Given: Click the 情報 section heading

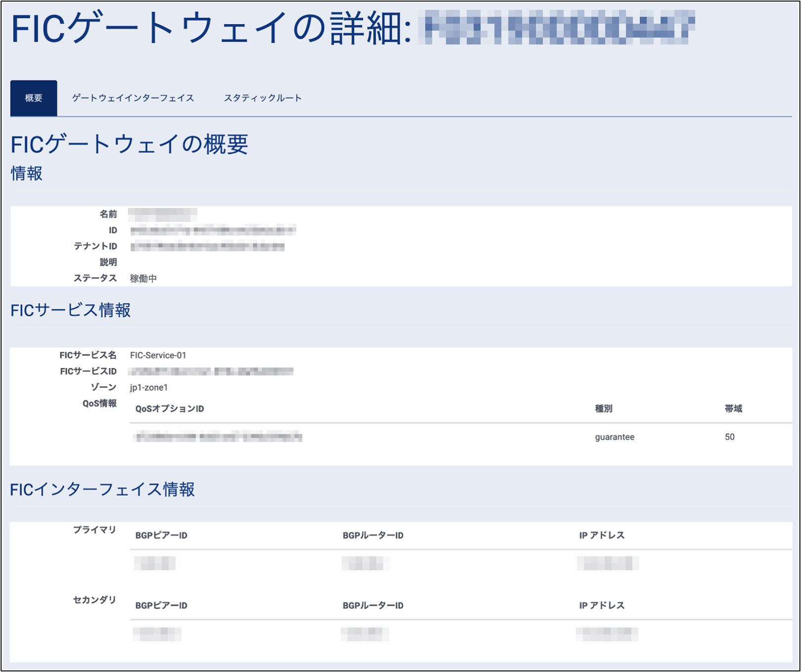Looking at the screenshot, I should [27, 173].
